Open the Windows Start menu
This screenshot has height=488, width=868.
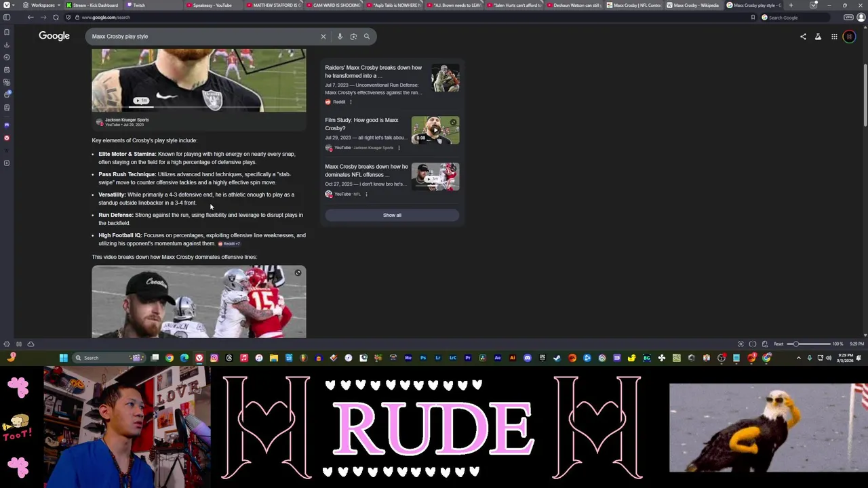pyautogui.click(x=63, y=358)
